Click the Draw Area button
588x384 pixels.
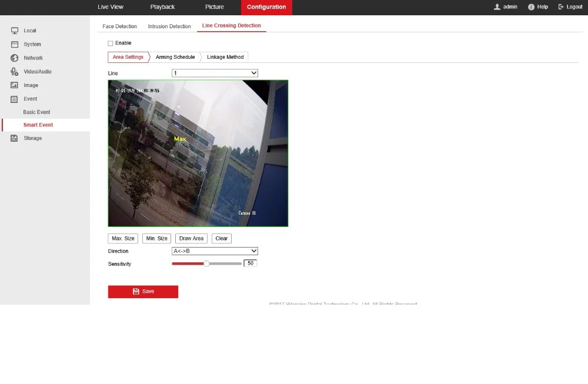coord(191,239)
